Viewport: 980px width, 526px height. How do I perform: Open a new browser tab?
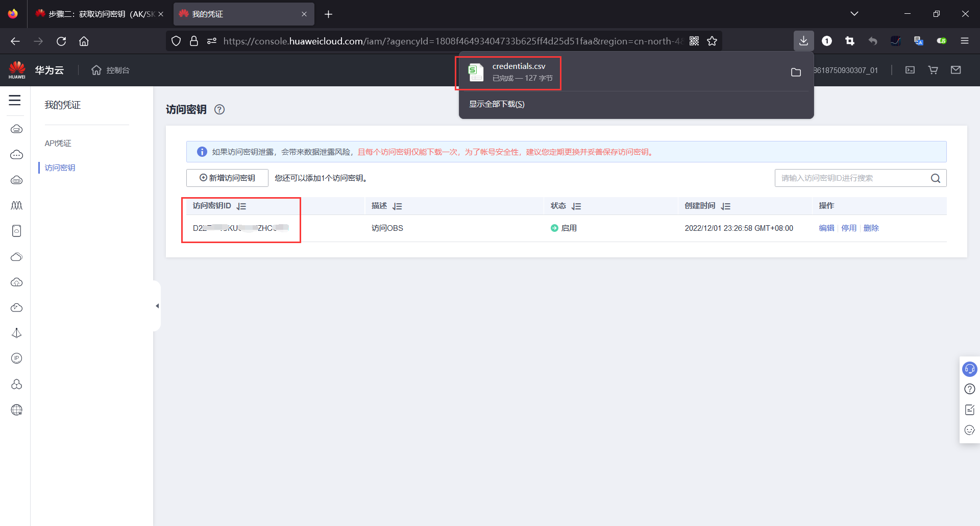coord(328,14)
